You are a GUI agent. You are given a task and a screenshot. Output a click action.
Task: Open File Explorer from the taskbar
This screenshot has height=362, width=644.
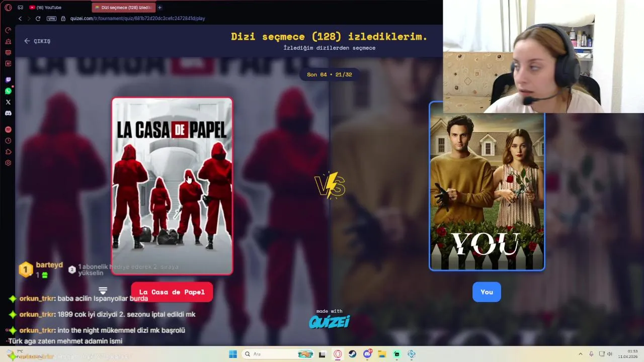(x=382, y=354)
